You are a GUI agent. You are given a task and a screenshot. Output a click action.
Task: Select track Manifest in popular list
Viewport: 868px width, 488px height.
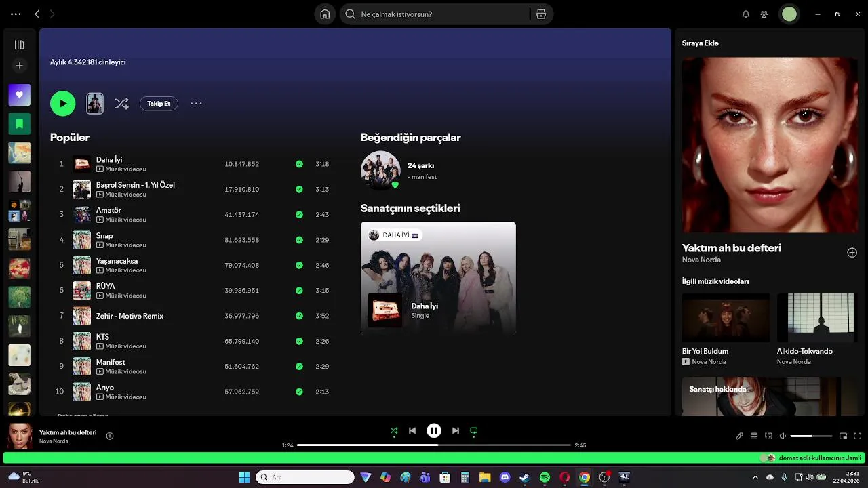(111, 363)
